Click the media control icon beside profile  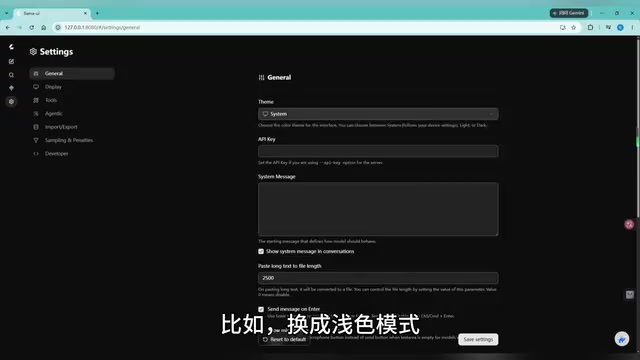tap(608, 27)
